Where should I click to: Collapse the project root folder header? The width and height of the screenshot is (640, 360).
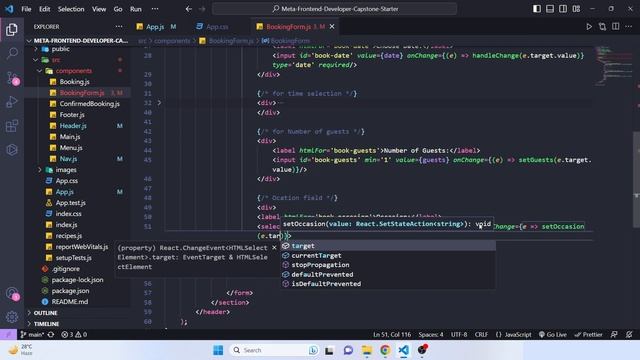[78, 40]
